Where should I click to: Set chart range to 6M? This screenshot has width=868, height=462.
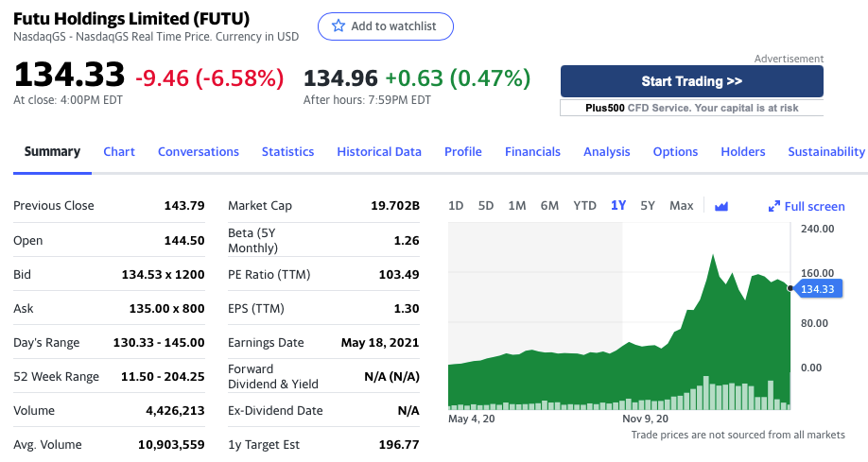tap(549, 206)
